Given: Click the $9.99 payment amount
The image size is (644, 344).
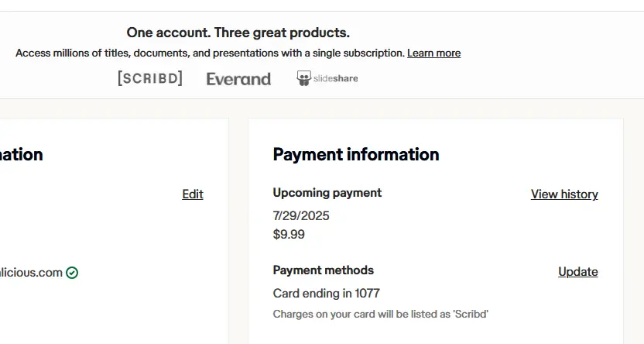Looking at the screenshot, I should pyautogui.click(x=289, y=234).
